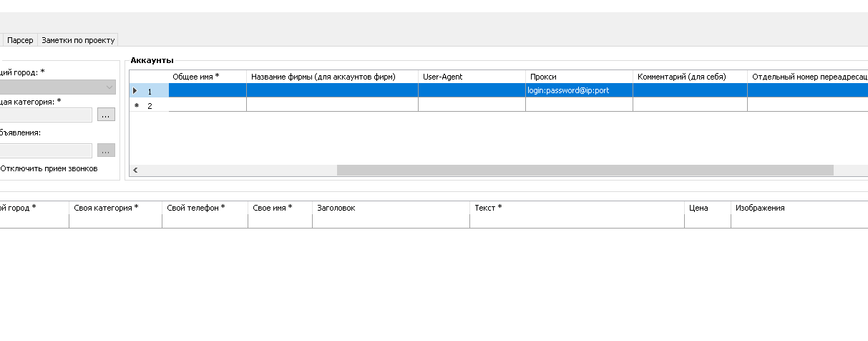Switch to Заметки по проекту tab
This screenshot has width=868, height=341.
[77, 40]
